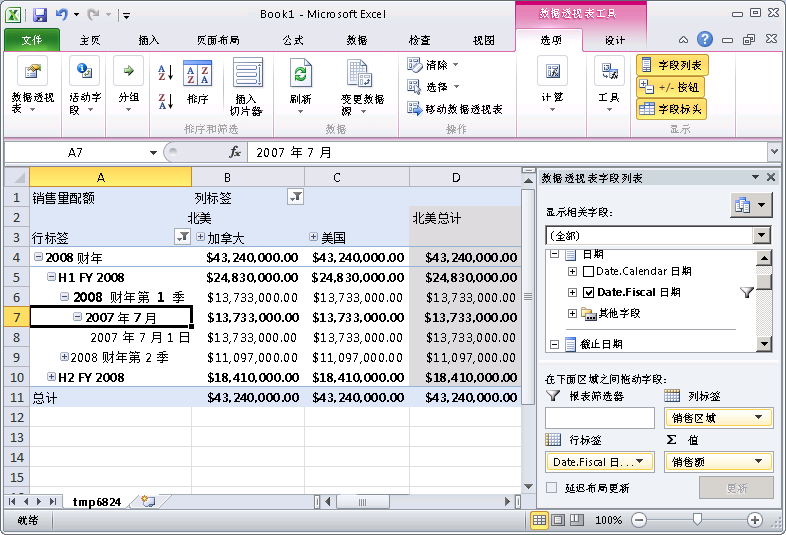This screenshot has width=786, height=535.
Task: Sort ascending with the A-Z icon
Action: click(x=165, y=73)
